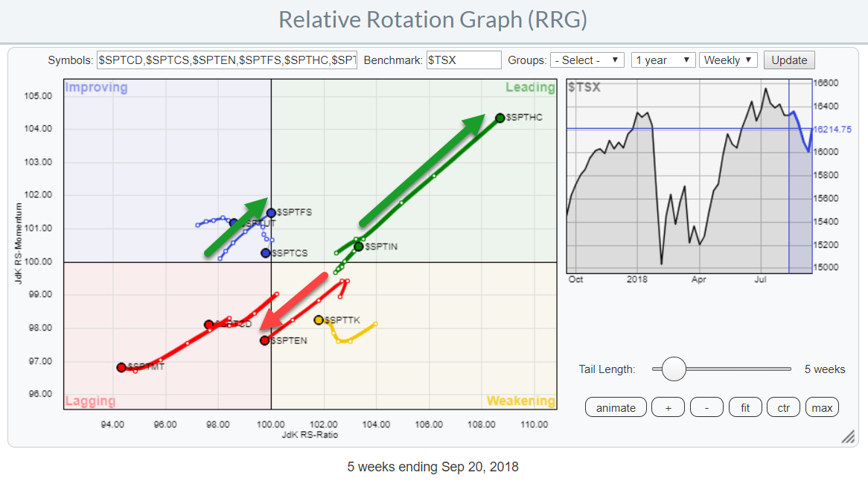
Task: Click the ctr center button
Action: click(783, 407)
